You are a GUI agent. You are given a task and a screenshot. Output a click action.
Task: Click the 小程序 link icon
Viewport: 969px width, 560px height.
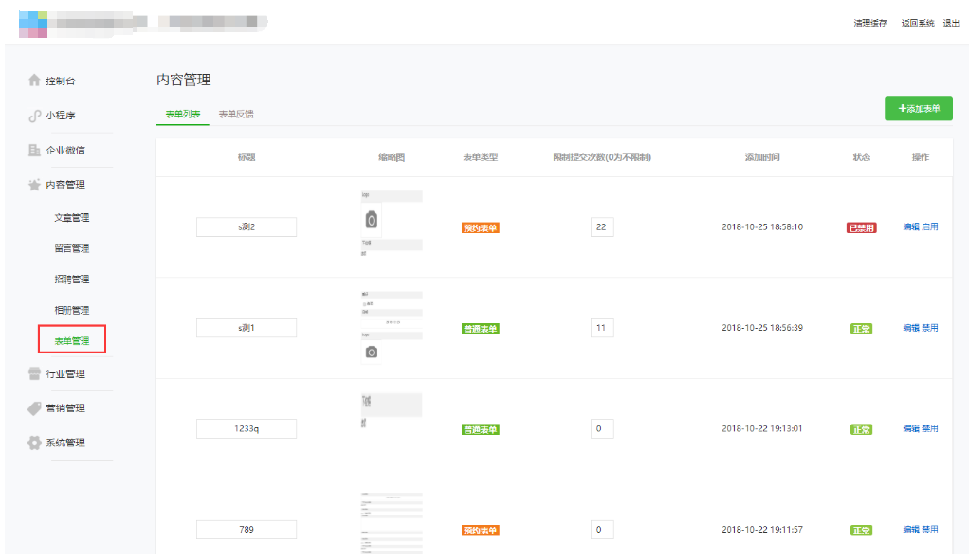[x=34, y=116]
